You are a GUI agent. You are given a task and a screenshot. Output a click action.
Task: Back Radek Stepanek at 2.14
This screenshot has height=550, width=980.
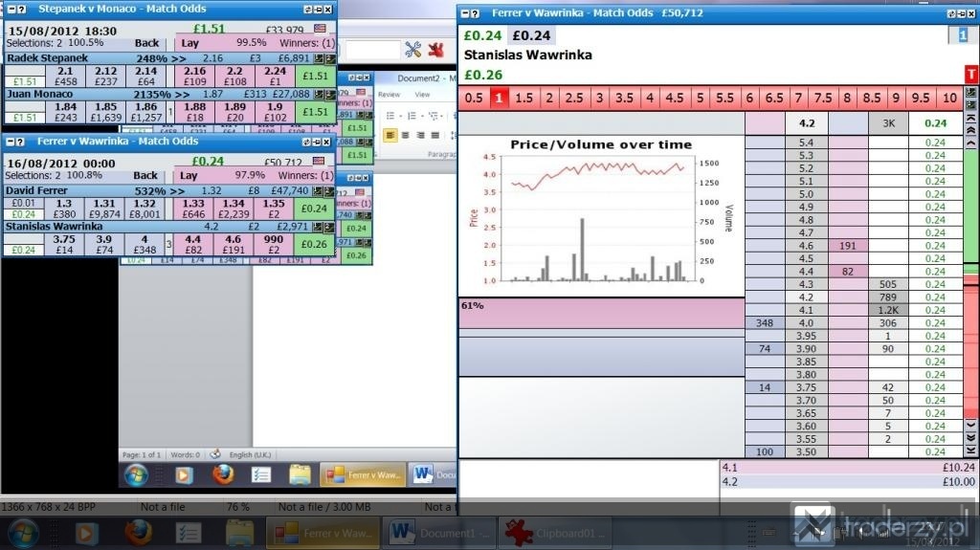pos(146,77)
